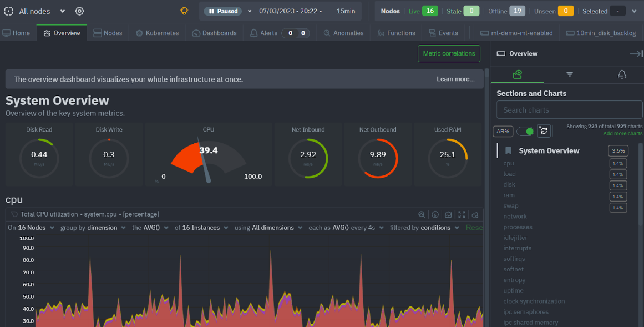Open the Dashboards tab
The width and height of the screenshot is (644, 327).
pos(215,33)
